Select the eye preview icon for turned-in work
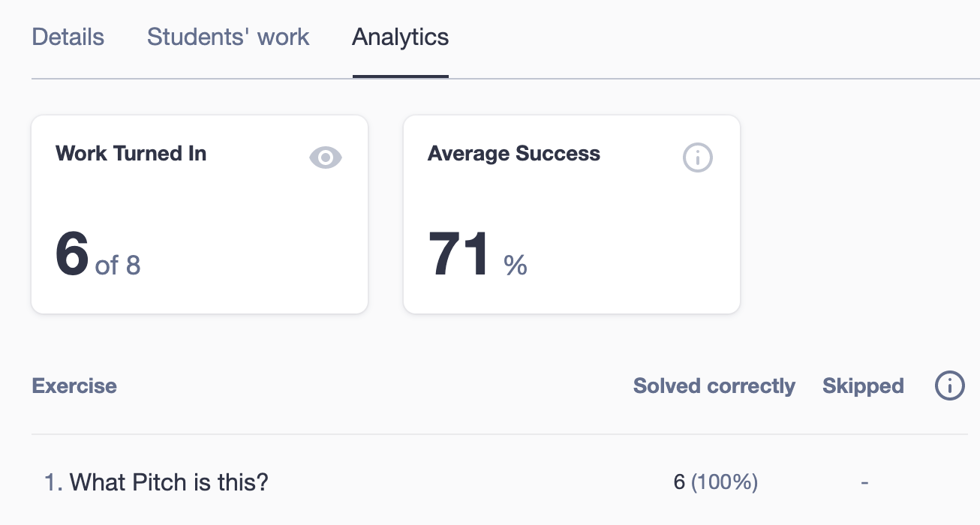 325,157
